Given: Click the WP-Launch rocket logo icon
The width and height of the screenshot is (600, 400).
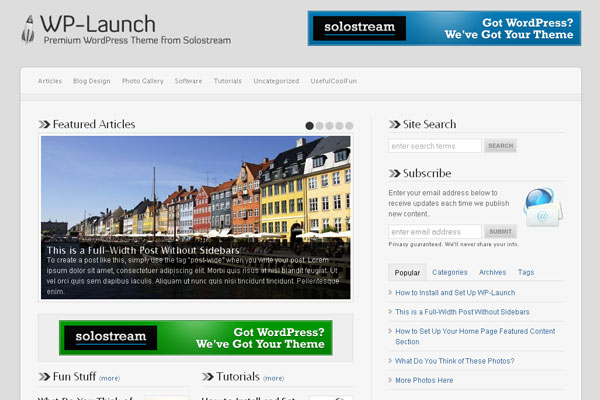Looking at the screenshot, I should [28, 29].
